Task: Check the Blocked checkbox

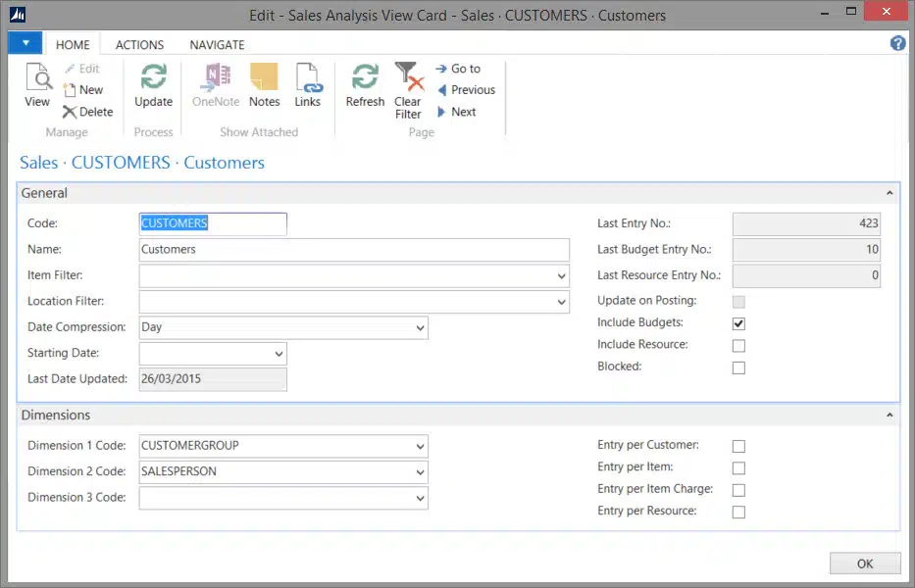Action: point(738,367)
